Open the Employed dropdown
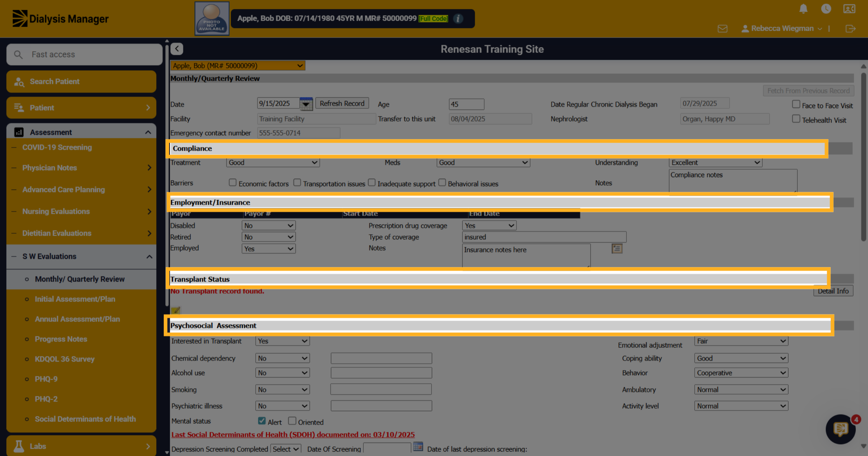This screenshot has width=868, height=456. pos(268,249)
